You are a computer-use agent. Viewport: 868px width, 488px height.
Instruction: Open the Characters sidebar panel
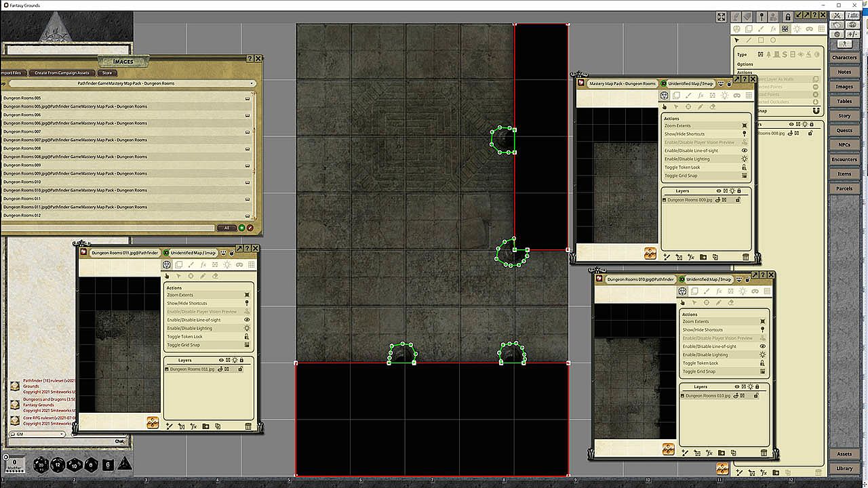(844, 58)
